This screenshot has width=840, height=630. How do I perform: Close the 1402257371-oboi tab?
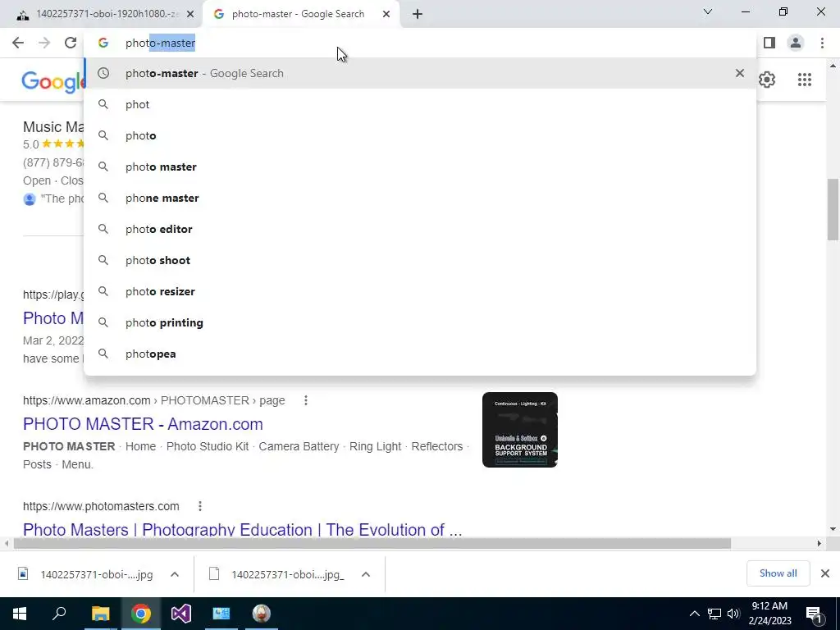pos(190,14)
